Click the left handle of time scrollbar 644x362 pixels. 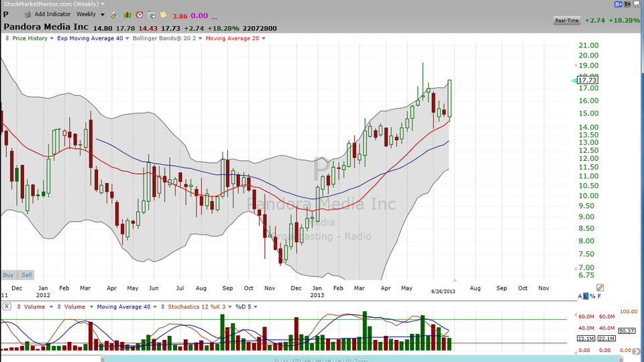[103, 359]
